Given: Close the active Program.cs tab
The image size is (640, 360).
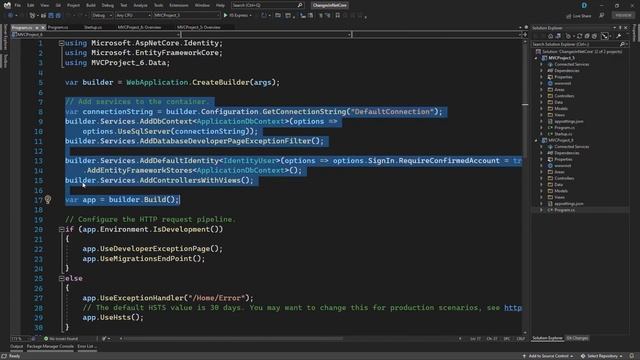Looking at the screenshot, I should pos(43,27).
